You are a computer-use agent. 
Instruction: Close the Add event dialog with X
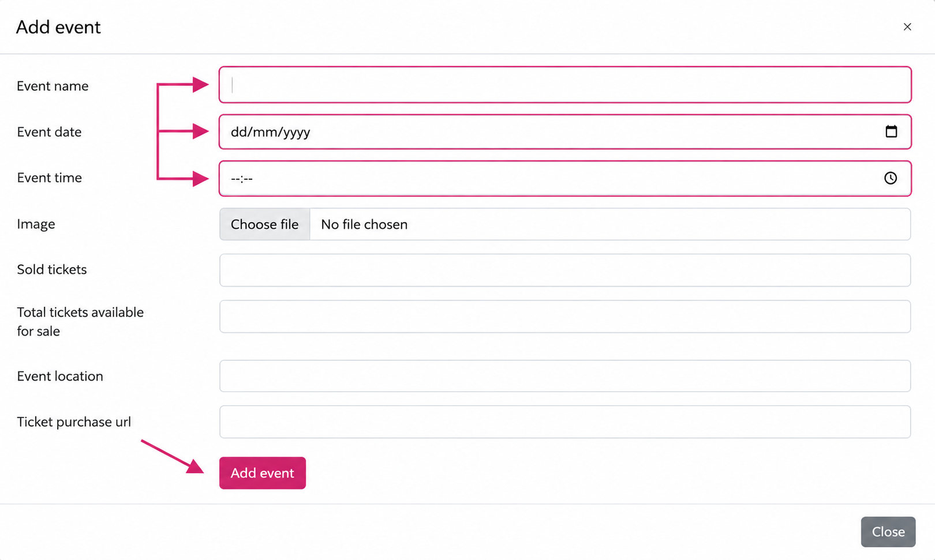click(x=907, y=27)
